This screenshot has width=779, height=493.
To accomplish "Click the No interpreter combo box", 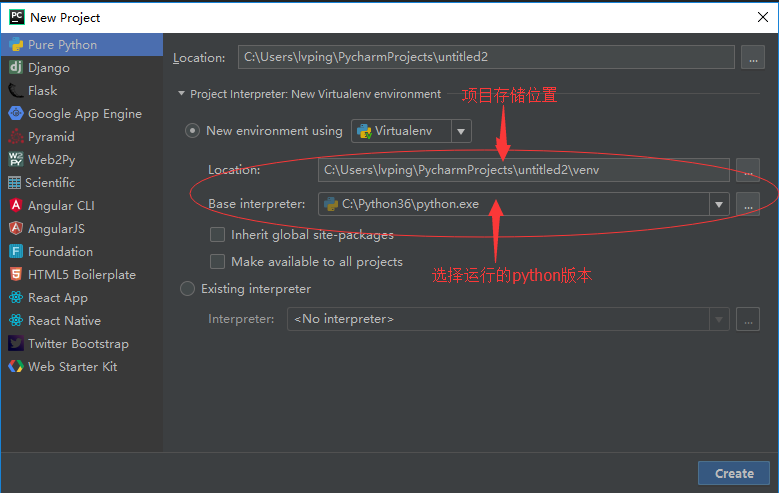I will click(508, 319).
